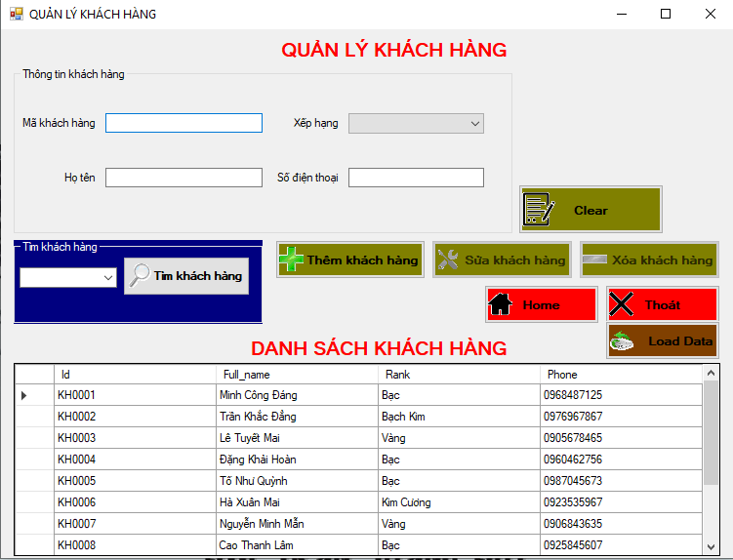
Task: Click phone number 0923535967
Action: click(x=573, y=502)
